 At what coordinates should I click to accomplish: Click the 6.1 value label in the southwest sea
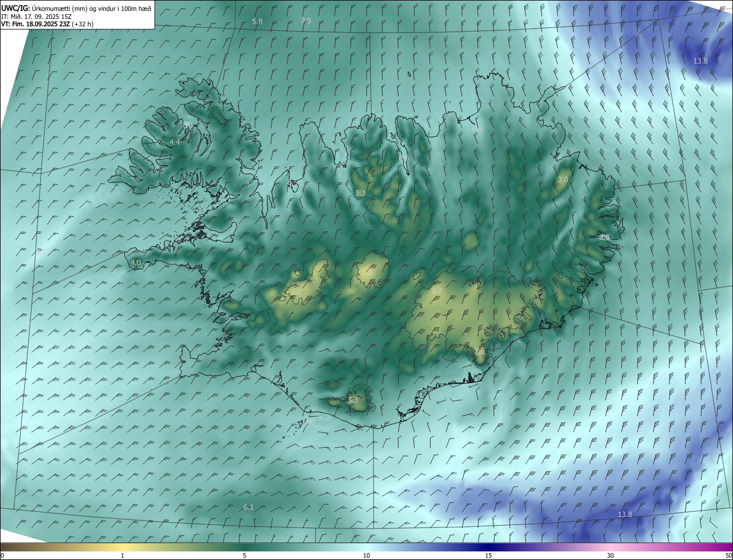click(x=249, y=507)
